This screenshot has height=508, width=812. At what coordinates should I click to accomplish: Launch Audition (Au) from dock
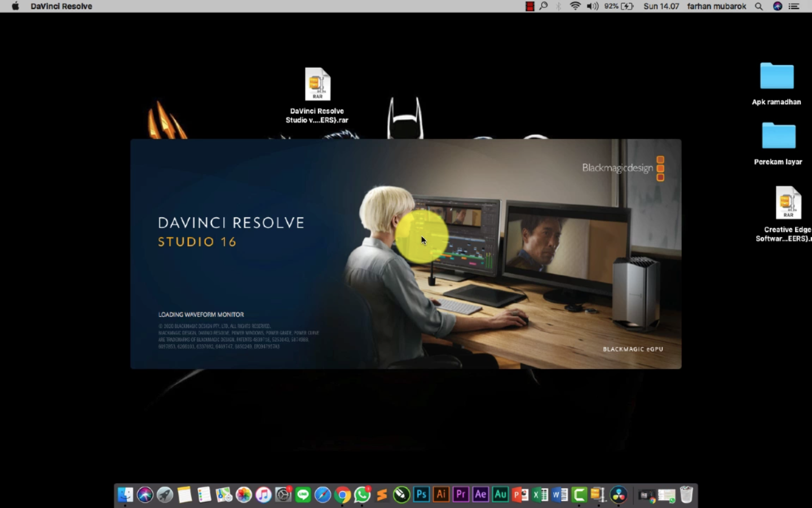coord(500,494)
